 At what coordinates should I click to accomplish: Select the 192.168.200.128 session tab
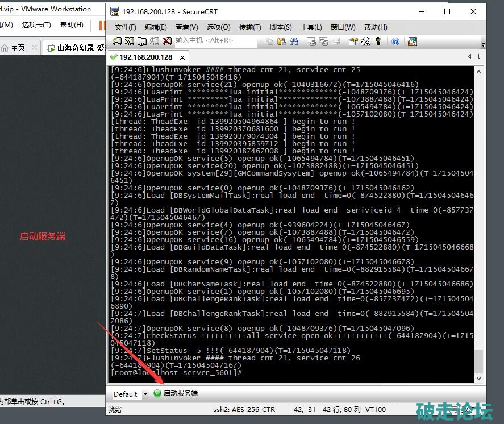click(x=145, y=57)
